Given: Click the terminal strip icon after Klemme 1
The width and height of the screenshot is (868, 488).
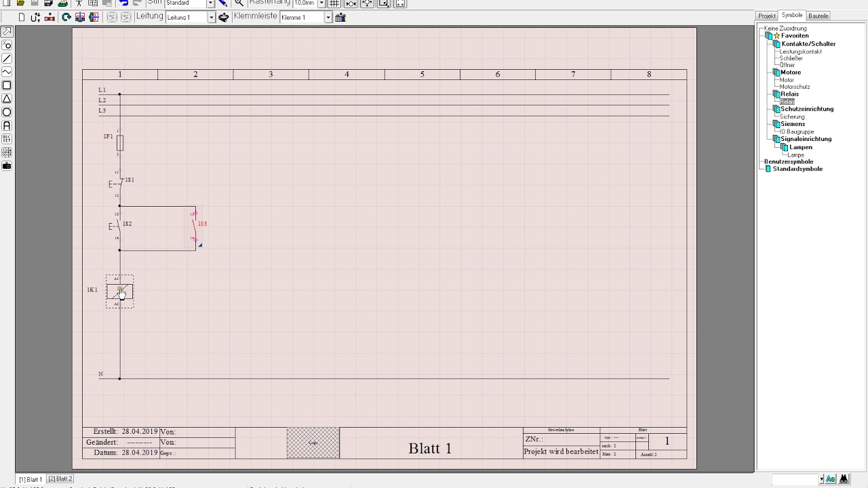Looking at the screenshot, I should point(340,17).
